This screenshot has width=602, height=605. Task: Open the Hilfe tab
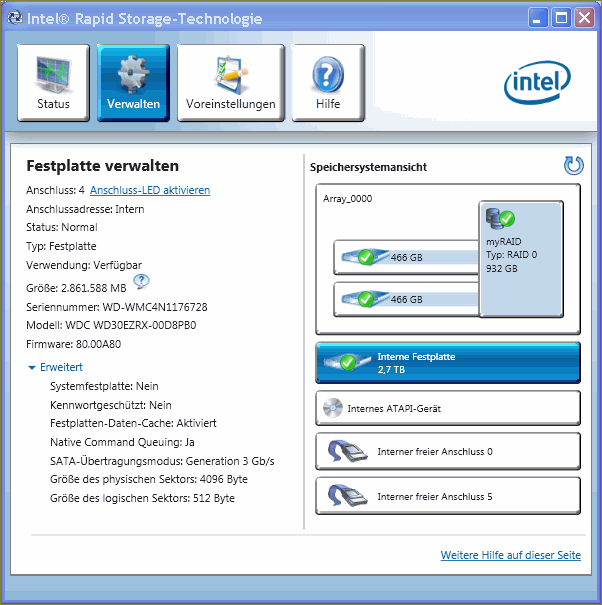(328, 83)
